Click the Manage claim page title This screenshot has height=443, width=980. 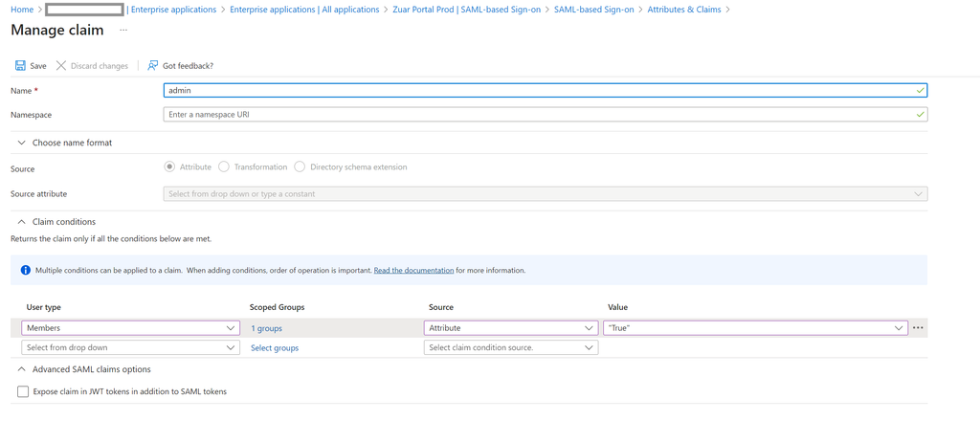point(57,30)
